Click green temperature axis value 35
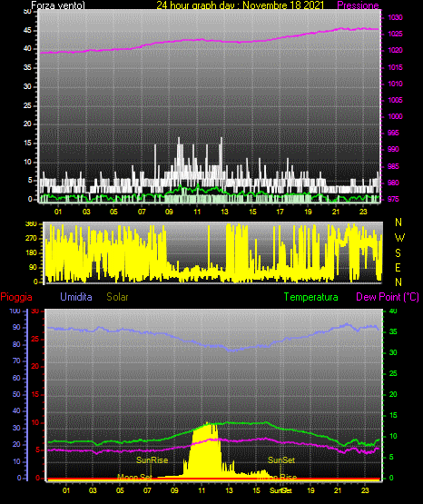423x504 pixels. [393, 331]
